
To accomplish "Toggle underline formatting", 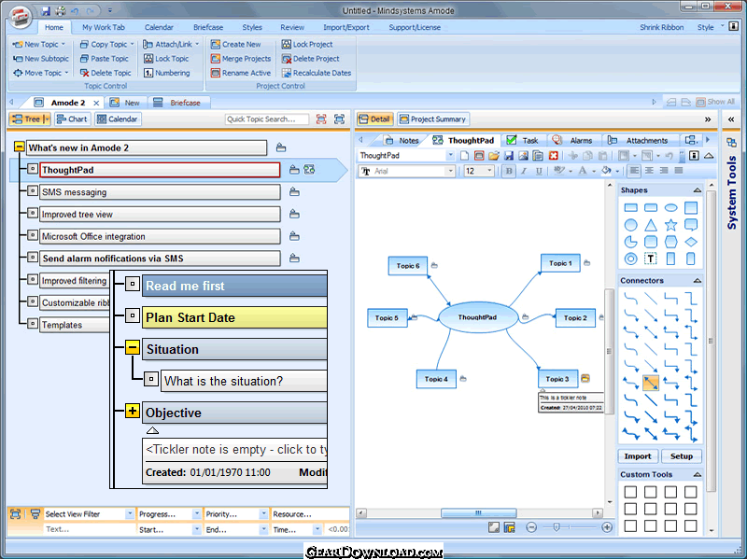I will tap(539, 171).
